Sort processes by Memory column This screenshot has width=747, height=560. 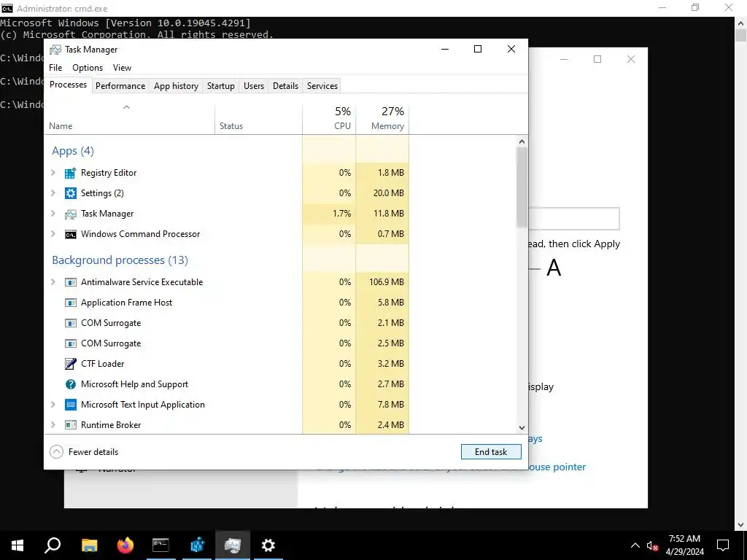click(x=382, y=119)
